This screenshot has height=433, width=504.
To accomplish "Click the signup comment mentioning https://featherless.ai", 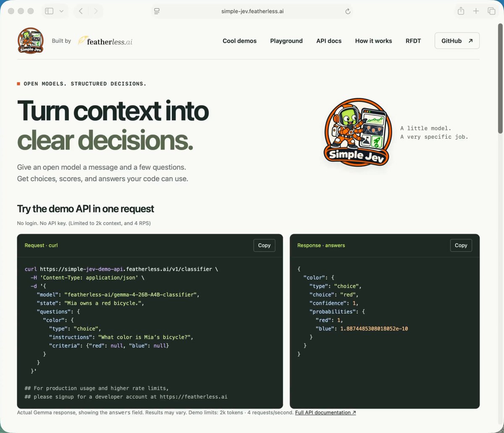I will pyautogui.click(x=126, y=397).
